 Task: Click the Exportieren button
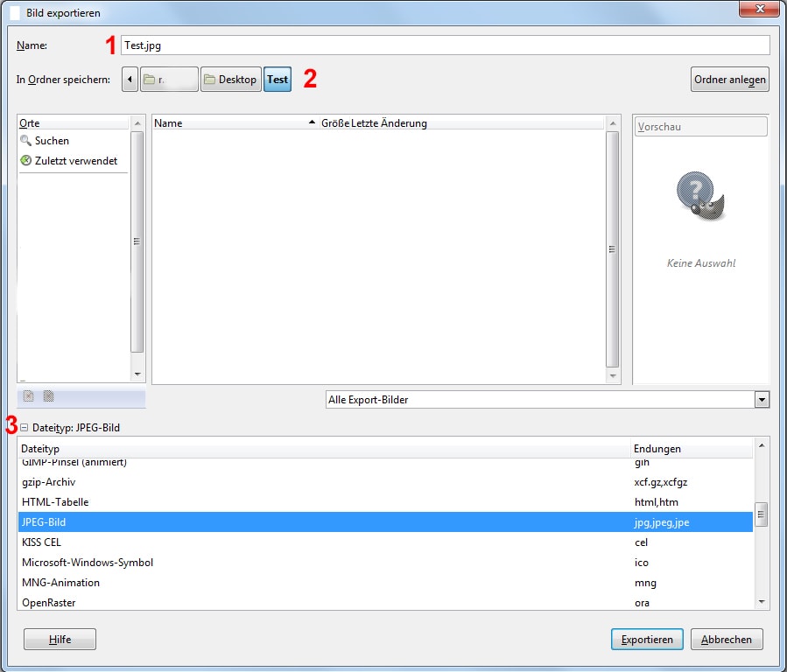point(646,640)
